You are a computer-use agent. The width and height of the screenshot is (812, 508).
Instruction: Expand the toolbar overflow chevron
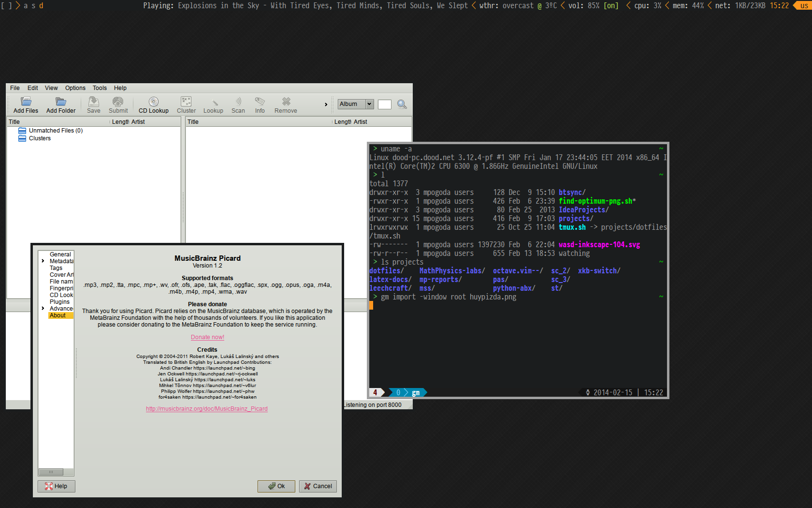326,105
